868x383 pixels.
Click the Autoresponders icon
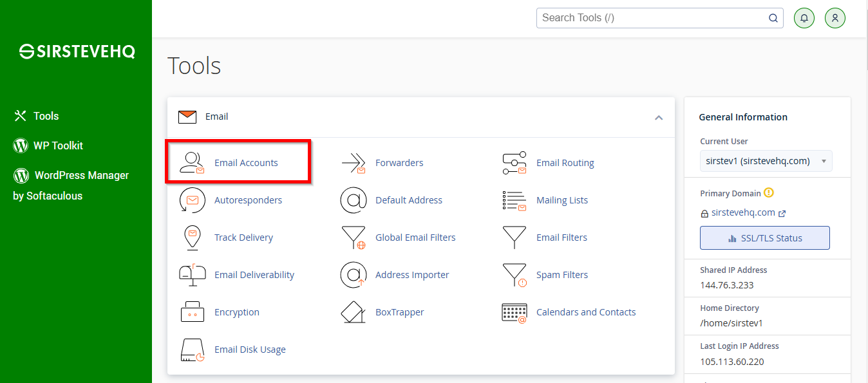pos(192,200)
